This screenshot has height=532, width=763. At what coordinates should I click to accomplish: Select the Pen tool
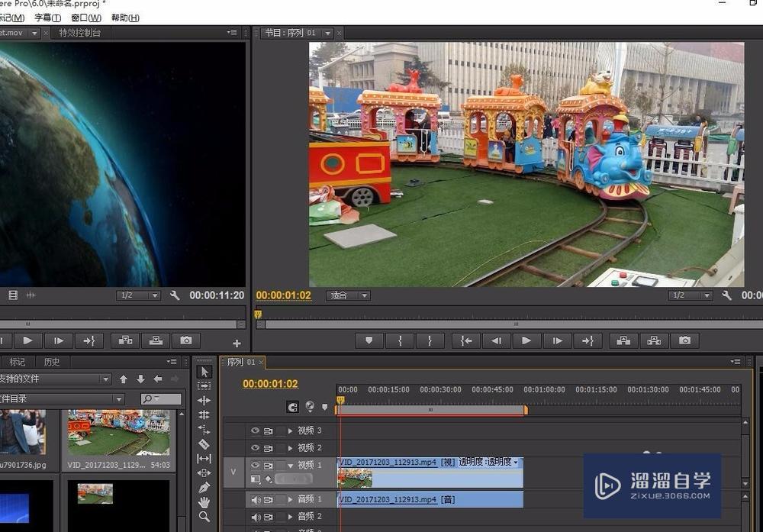[204, 487]
